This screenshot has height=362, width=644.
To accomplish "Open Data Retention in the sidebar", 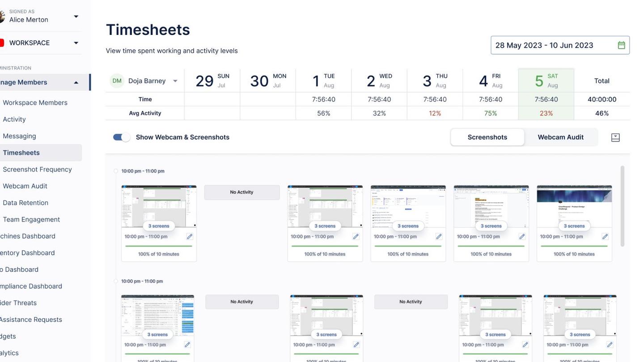I will (25, 202).
